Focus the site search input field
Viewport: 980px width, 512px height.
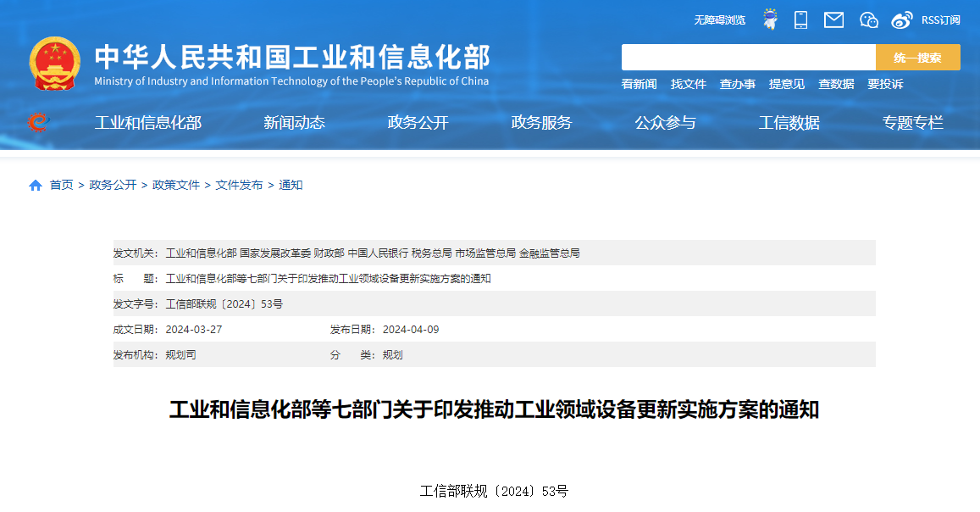click(x=748, y=58)
